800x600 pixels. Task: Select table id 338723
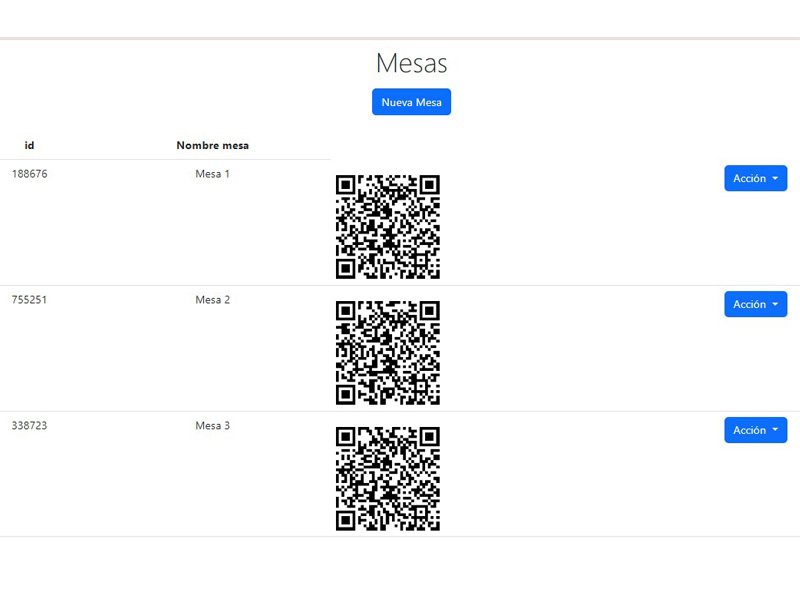tap(30, 426)
